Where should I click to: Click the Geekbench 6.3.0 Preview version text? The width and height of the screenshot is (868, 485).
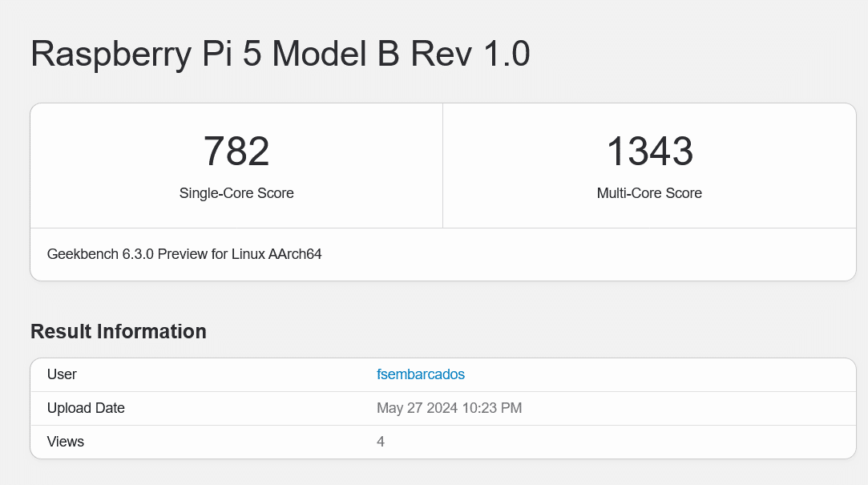(184, 254)
